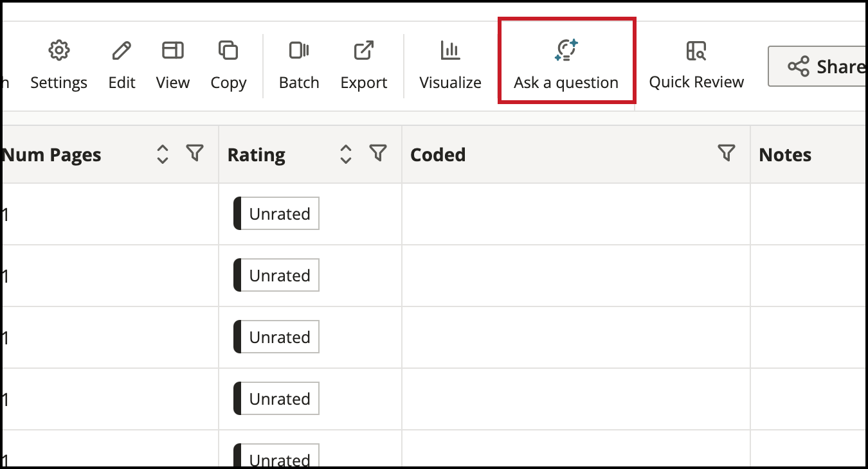The image size is (868, 469).
Task: Click the first row's Unrated rating tag
Action: click(276, 214)
